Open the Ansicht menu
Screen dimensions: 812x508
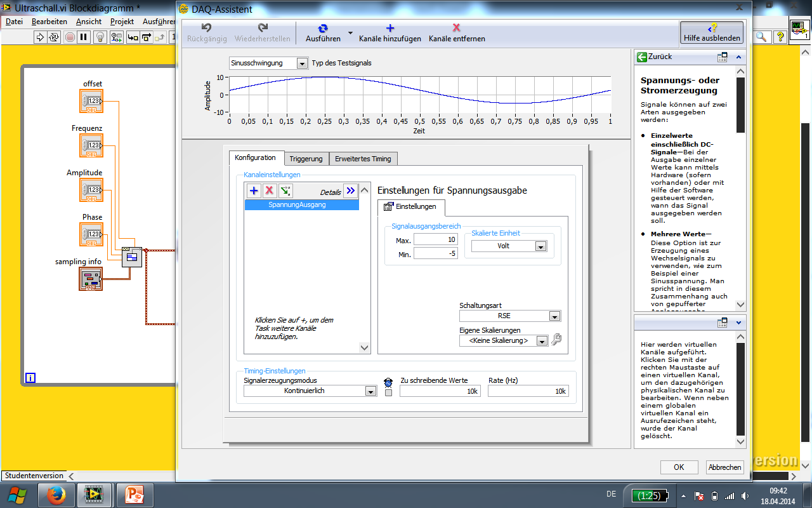coord(89,22)
